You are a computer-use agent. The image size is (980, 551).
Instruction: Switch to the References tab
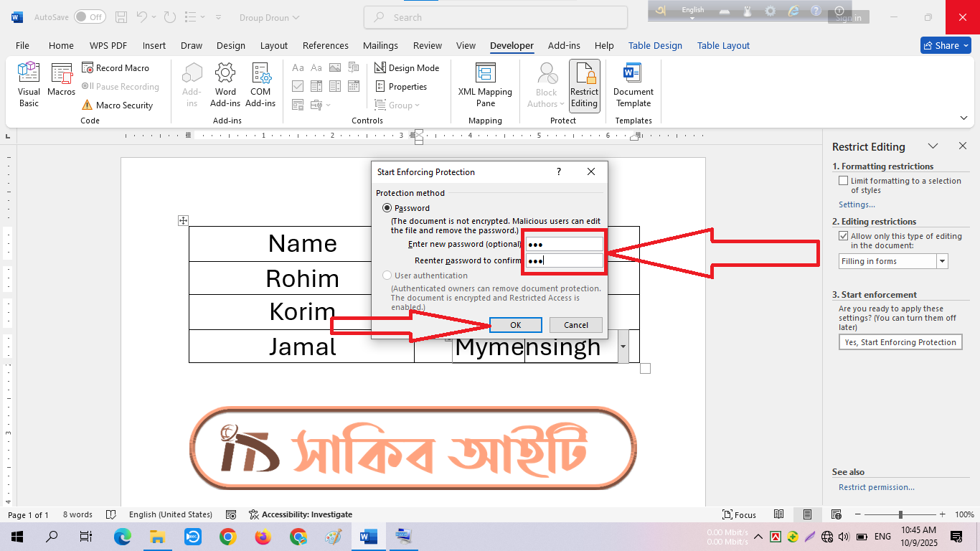click(x=325, y=45)
